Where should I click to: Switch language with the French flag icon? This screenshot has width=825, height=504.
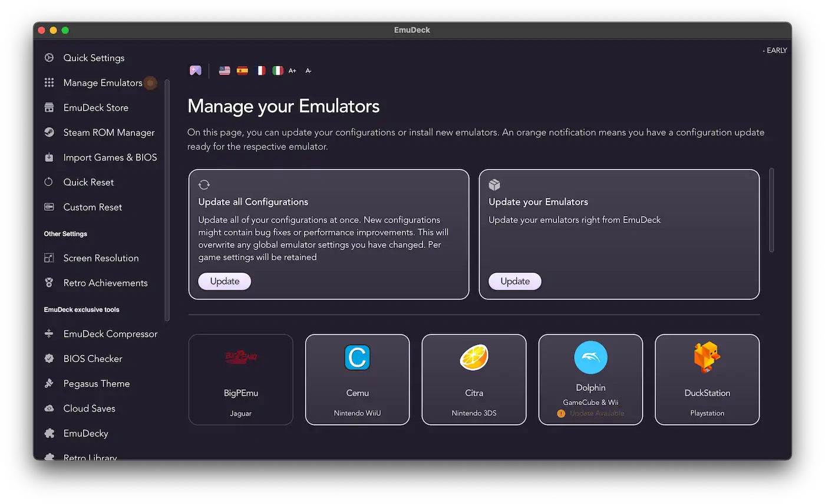click(x=260, y=71)
